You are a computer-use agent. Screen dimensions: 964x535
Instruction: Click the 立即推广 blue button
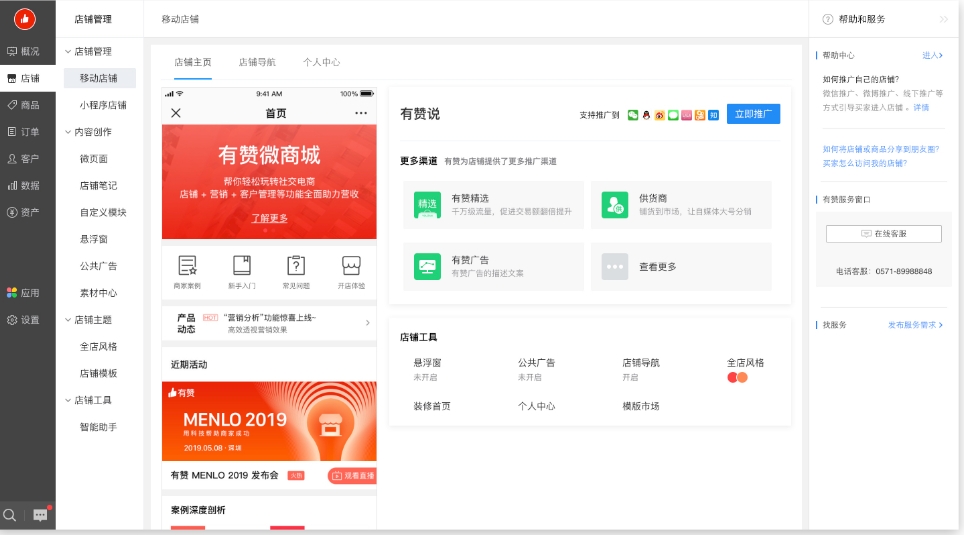pyautogui.click(x=753, y=114)
